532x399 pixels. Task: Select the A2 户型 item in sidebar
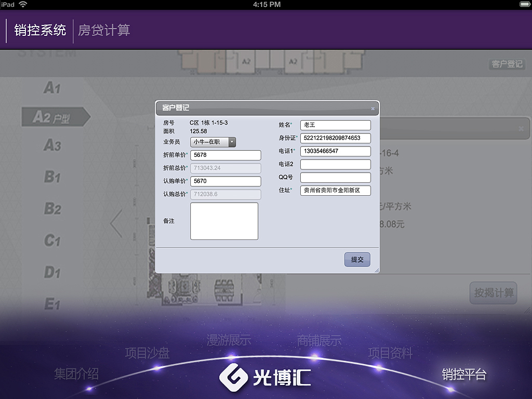52,117
